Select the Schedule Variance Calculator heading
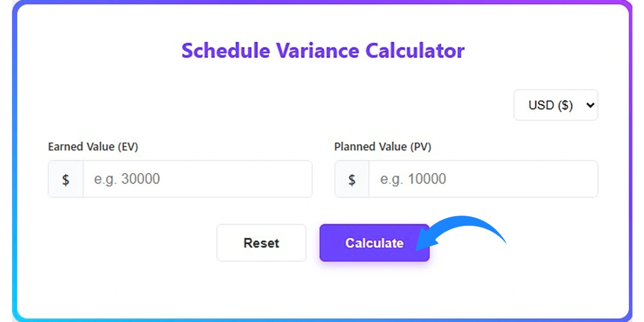Viewport: 644px width, 322px height. coord(322,51)
